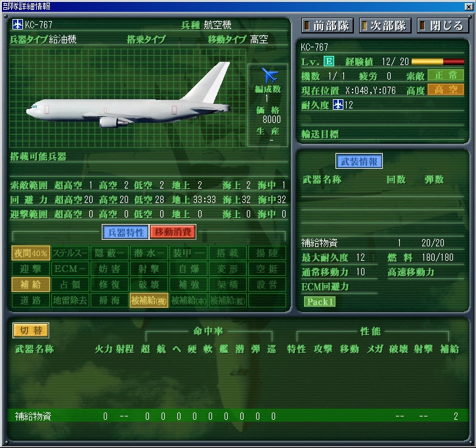Toggle the ステルス trait cell

click(70, 253)
